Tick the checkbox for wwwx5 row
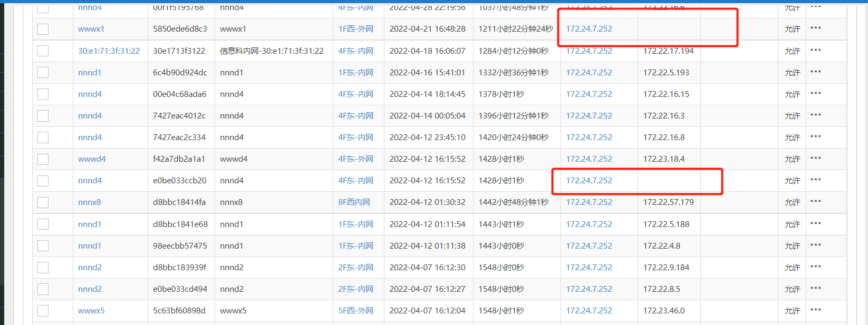This screenshot has height=325, width=868. click(43, 311)
